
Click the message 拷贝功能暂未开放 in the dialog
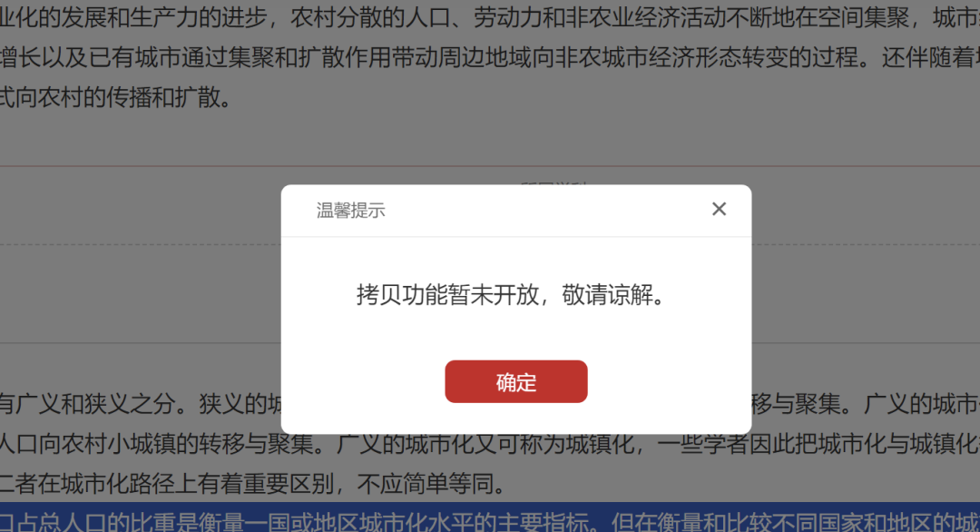tap(447, 294)
